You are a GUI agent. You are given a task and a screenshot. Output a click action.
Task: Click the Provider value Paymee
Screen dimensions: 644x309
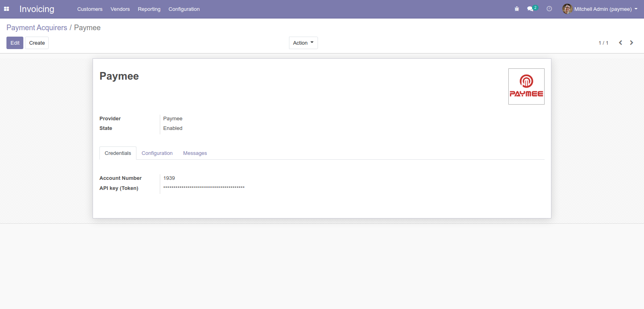(173, 118)
